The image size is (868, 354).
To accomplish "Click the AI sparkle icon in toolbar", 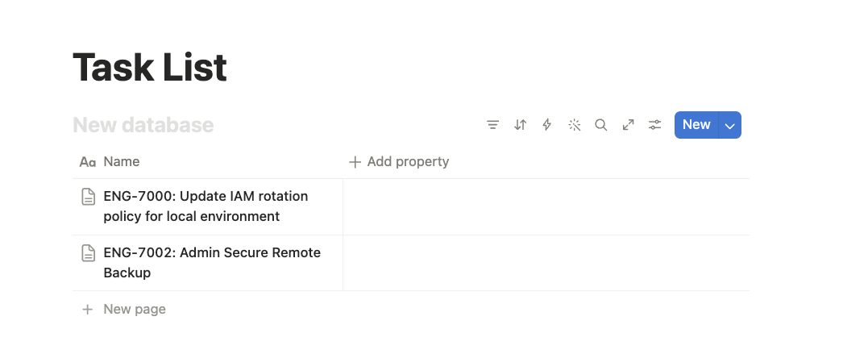I will click(x=575, y=125).
